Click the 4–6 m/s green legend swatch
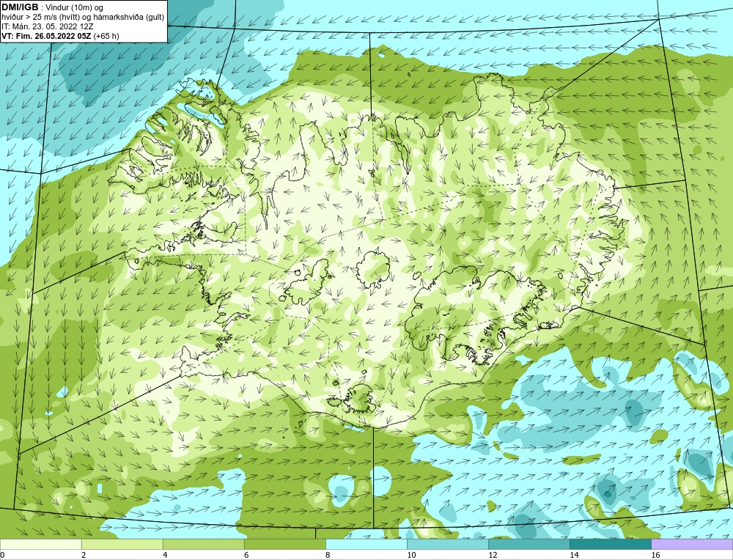The image size is (733, 560). (203, 544)
